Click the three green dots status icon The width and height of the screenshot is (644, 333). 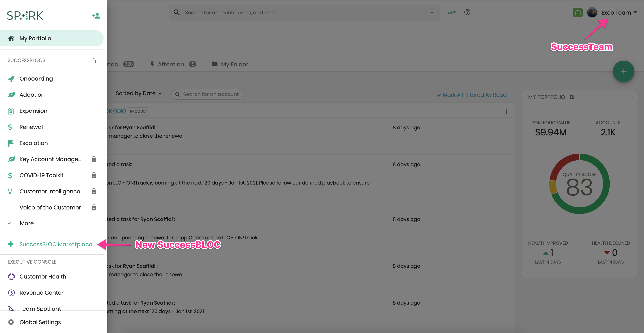click(x=451, y=12)
